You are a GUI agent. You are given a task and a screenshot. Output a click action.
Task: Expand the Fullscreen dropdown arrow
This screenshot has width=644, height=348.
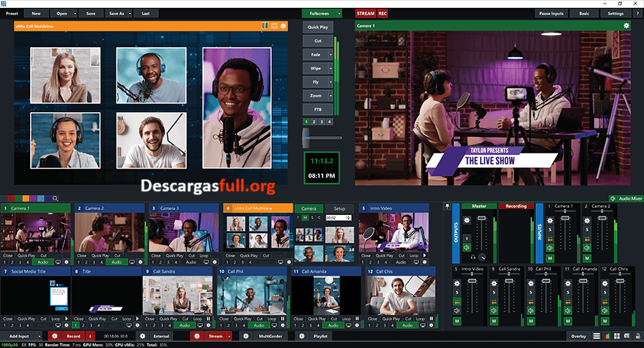(x=339, y=14)
